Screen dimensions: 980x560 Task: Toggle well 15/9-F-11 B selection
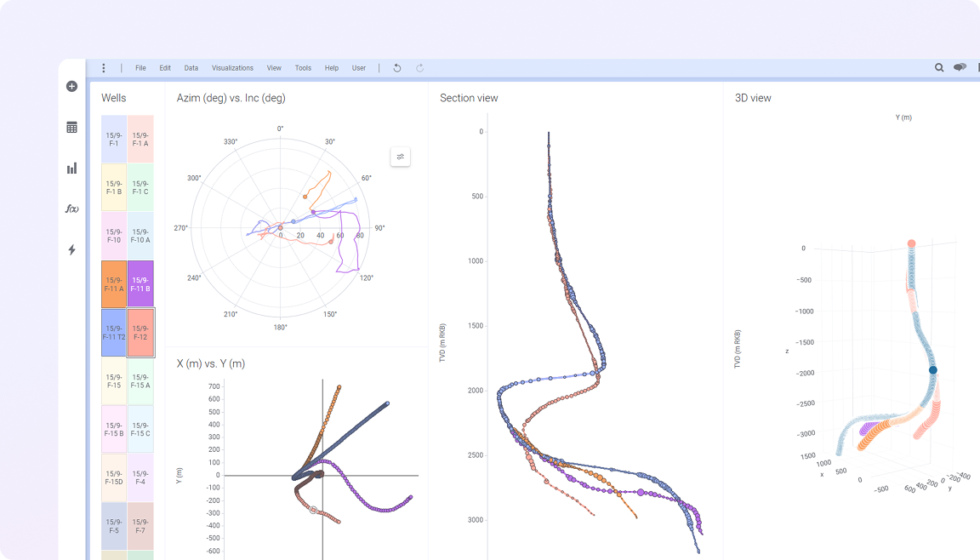[140, 284]
